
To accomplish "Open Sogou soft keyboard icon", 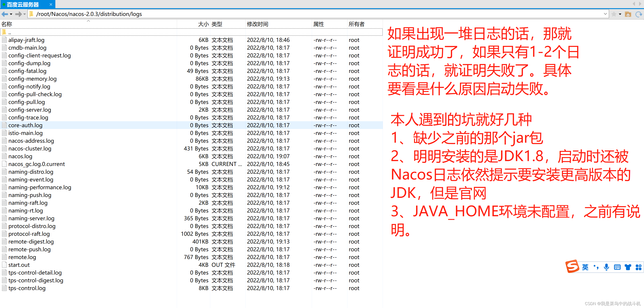I will (x=617, y=267).
